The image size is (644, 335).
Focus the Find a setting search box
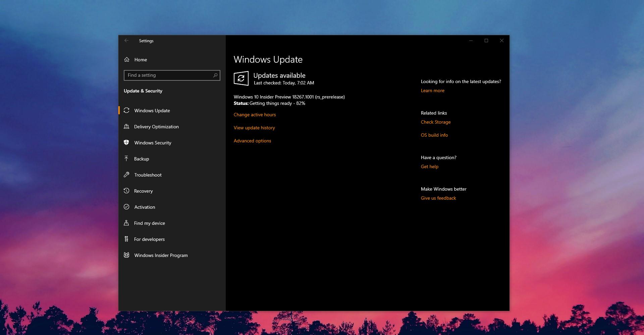coord(172,75)
